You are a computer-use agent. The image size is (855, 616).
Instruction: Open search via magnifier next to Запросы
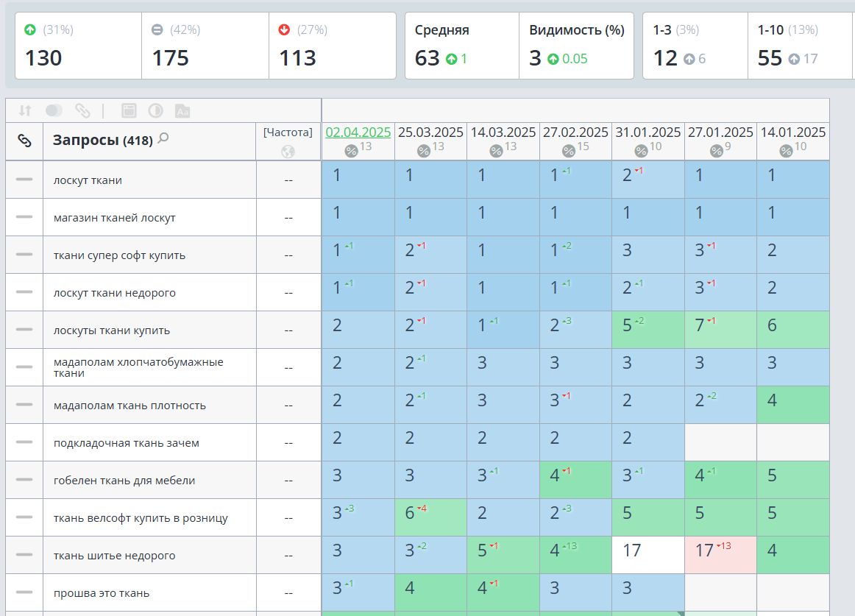(163, 138)
